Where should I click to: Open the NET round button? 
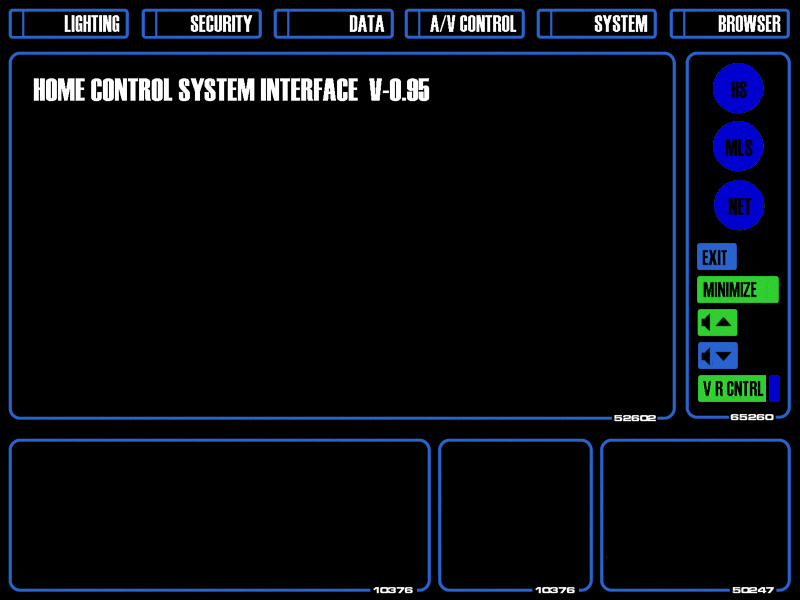[x=739, y=205]
